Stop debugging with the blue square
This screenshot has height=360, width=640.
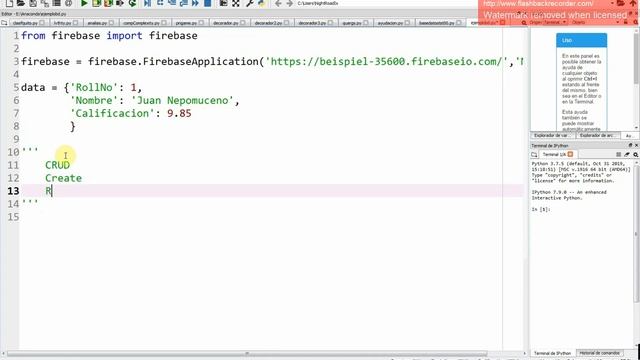click(x=208, y=3)
